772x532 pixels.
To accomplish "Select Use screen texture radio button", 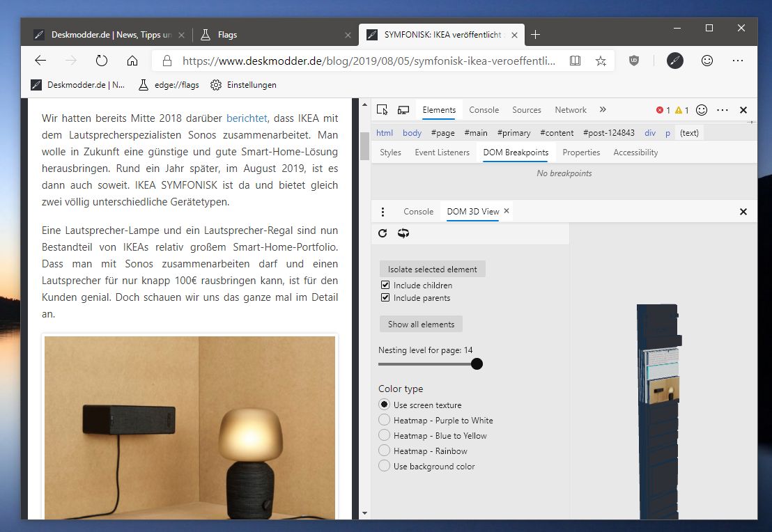I will click(x=384, y=405).
